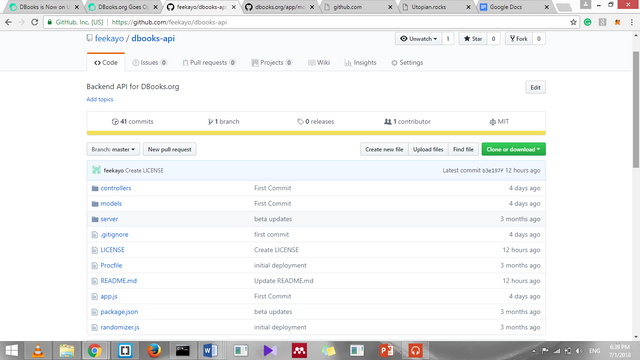Open the feekayo owner link
Screen dimensions: 640x360
click(x=109, y=38)
